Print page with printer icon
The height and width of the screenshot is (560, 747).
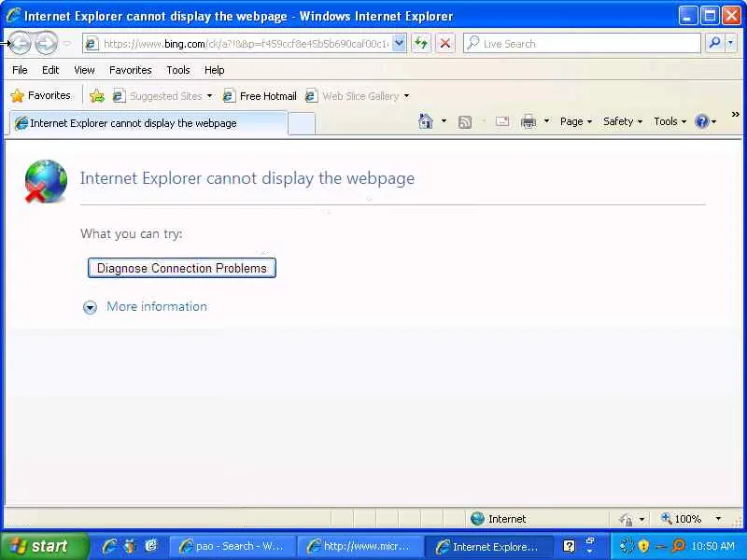pos(529,122)
